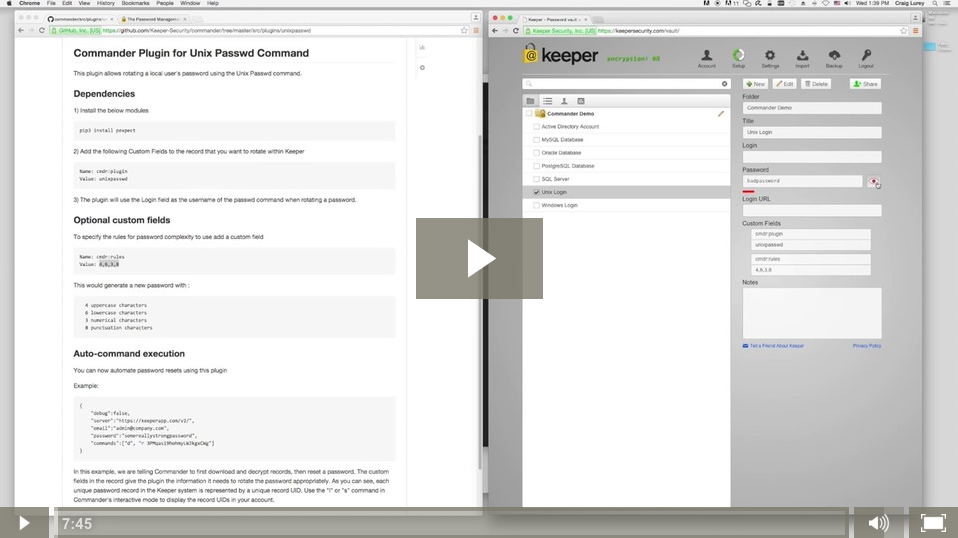Click the Share record button
The width and height of the screenshot is (958, 538).
pyautogui.click(x=865, y=84)
